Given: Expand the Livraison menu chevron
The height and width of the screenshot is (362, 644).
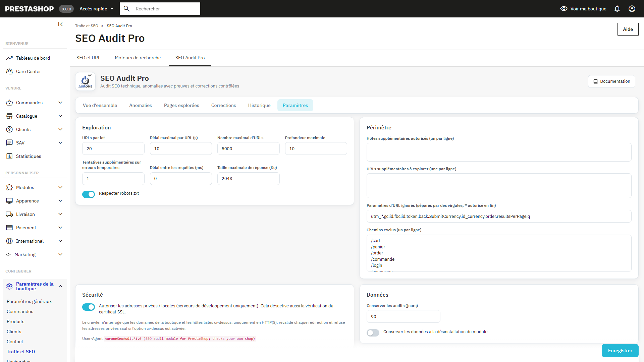Looking at the screenshot, I should pos(60,214).
